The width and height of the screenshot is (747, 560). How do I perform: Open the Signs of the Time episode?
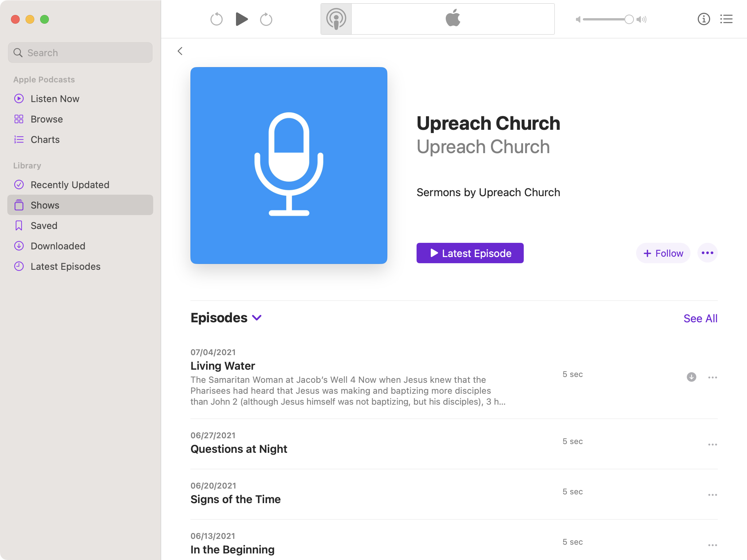click(x=236, y=499)
